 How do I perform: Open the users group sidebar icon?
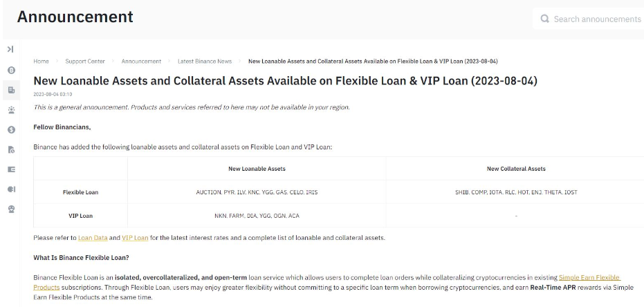point(11,109)
